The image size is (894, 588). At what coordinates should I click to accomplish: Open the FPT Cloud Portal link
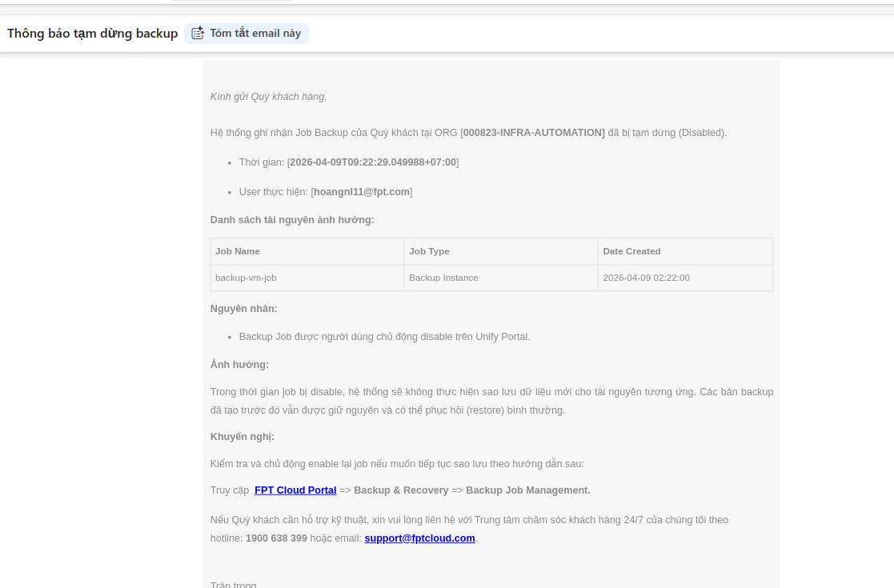[x=295, y=490]
